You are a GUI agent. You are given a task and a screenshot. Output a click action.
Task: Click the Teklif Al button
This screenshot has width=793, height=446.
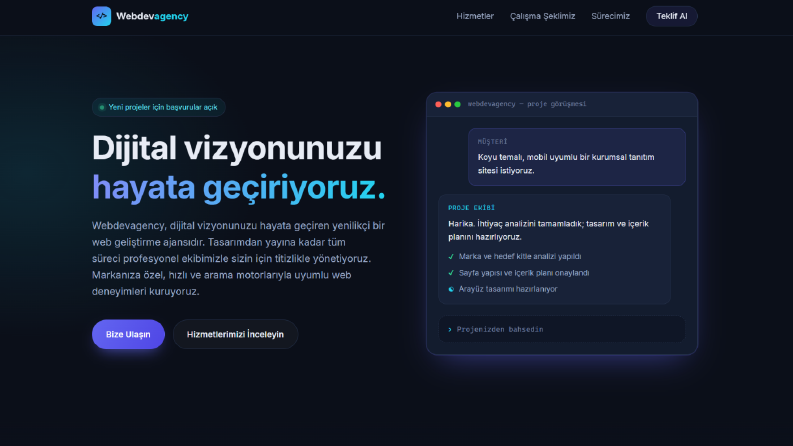(672, 16)
